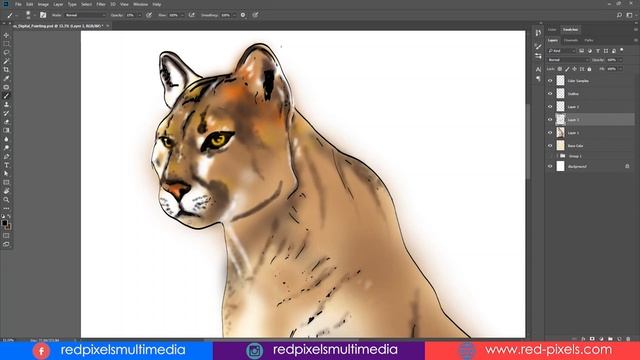
Task: Switch to the Paths tab
Action: [589, 40]
